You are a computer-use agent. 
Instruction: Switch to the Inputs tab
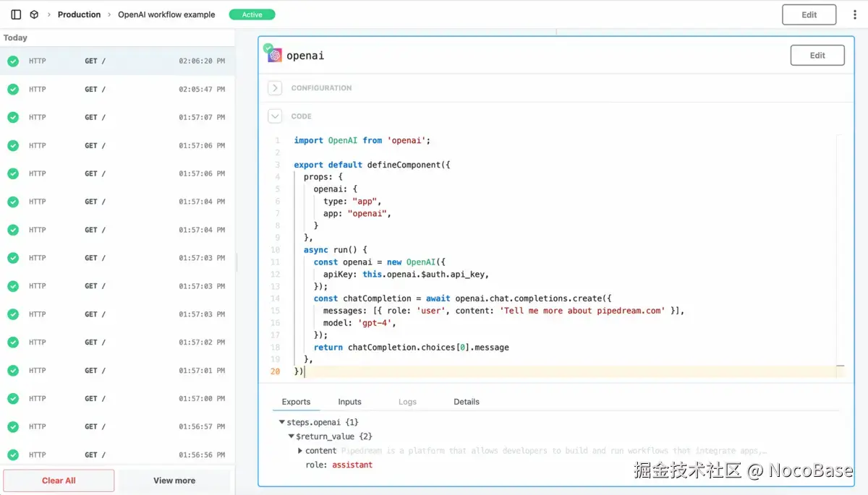coord(349,402)
